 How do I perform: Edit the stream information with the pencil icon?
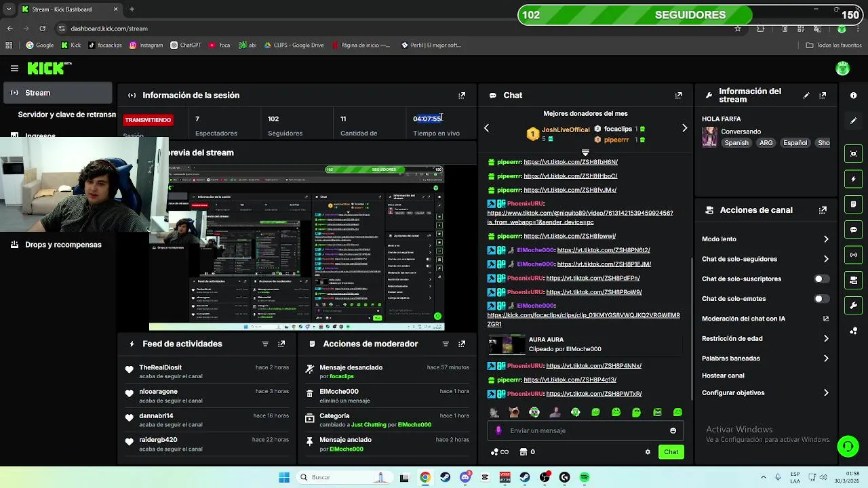(x=806, y=96)
